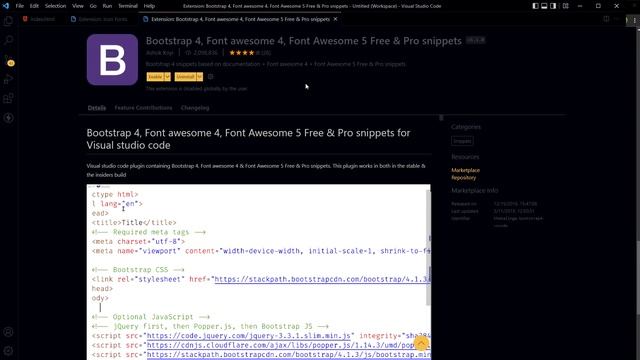Expand the Uninstall button dropdown arrow
Image resolution: width=640 pixels, height=360 pixels.
[x=200, y=77]
